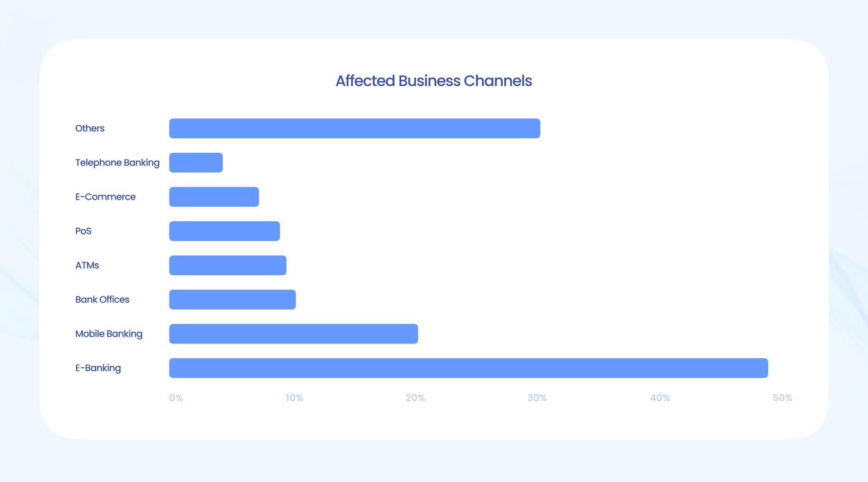
Task: Select the PoS bar
Action: 224,231
